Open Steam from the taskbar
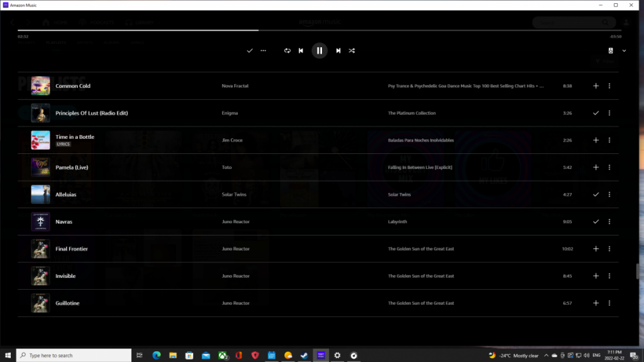 [304, 355]
